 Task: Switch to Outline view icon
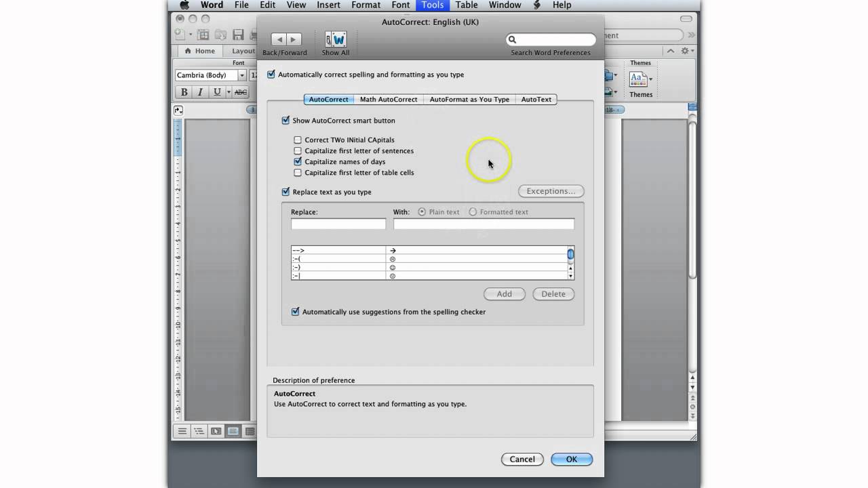tap(199, 431)
